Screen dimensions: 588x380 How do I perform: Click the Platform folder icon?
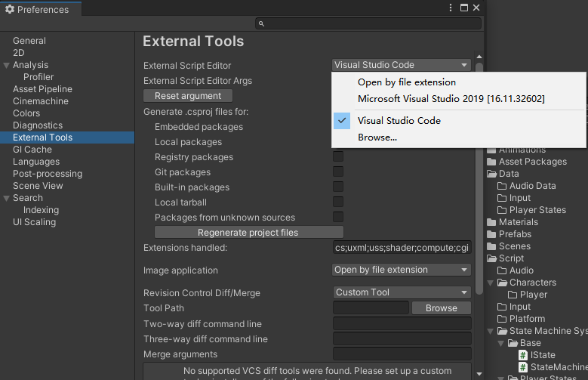tap(502, 319)
